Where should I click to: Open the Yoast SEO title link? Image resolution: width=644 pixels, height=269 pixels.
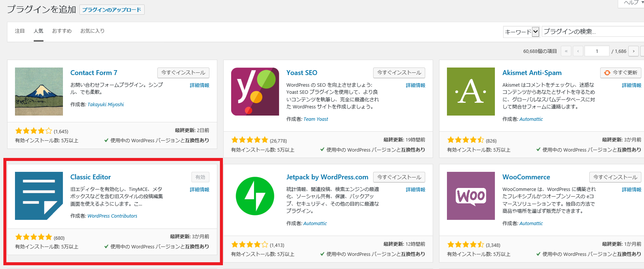302,73
